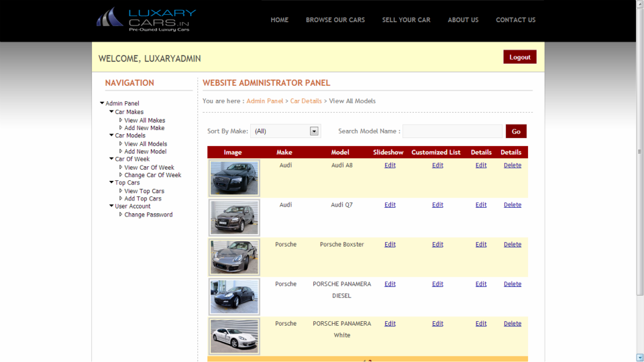This screenshot has height=362, width=644.
Task: Click the Porsche Boxster model name
Action: coord(341,244)
